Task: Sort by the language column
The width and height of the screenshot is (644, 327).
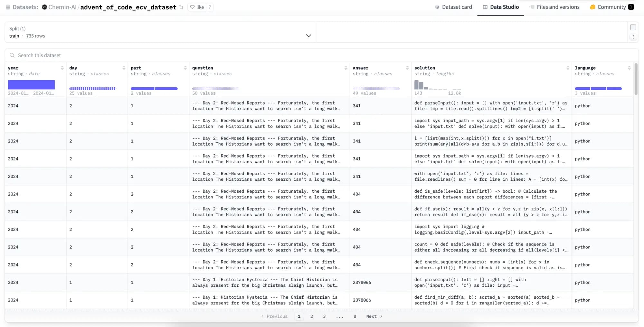Action: (x=629, y=68)
